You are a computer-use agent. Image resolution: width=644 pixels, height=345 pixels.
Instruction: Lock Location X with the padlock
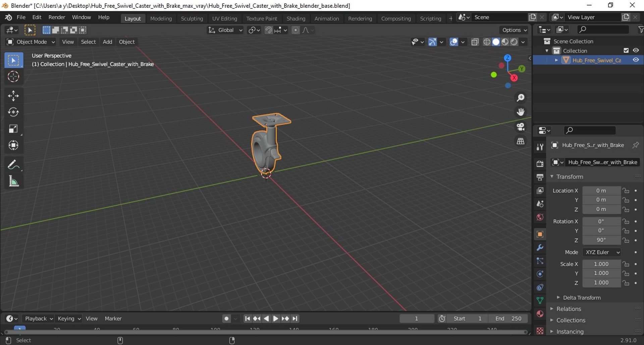tap(626, 191)
